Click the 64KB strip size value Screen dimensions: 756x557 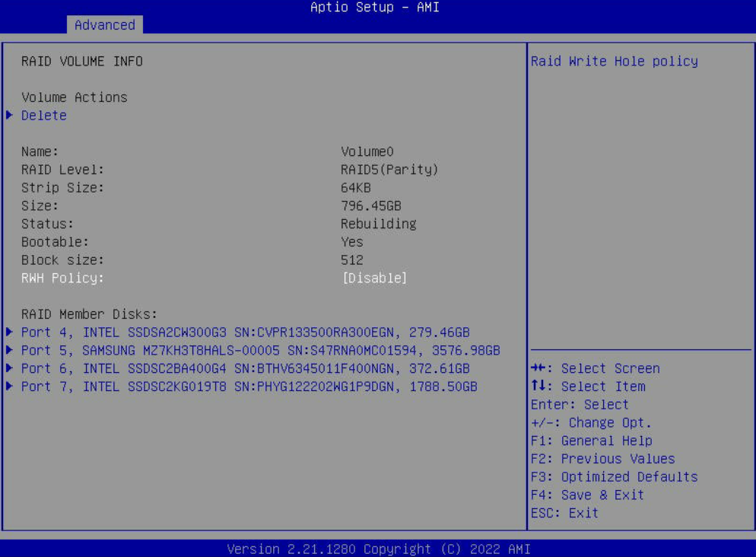(x=356, y=188)
